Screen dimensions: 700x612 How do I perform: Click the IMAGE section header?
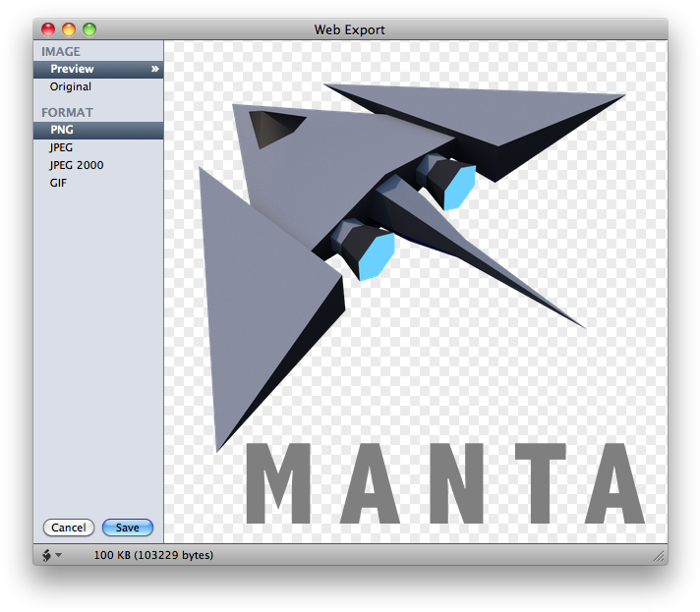pyautogui.click(x=61, y=52)
